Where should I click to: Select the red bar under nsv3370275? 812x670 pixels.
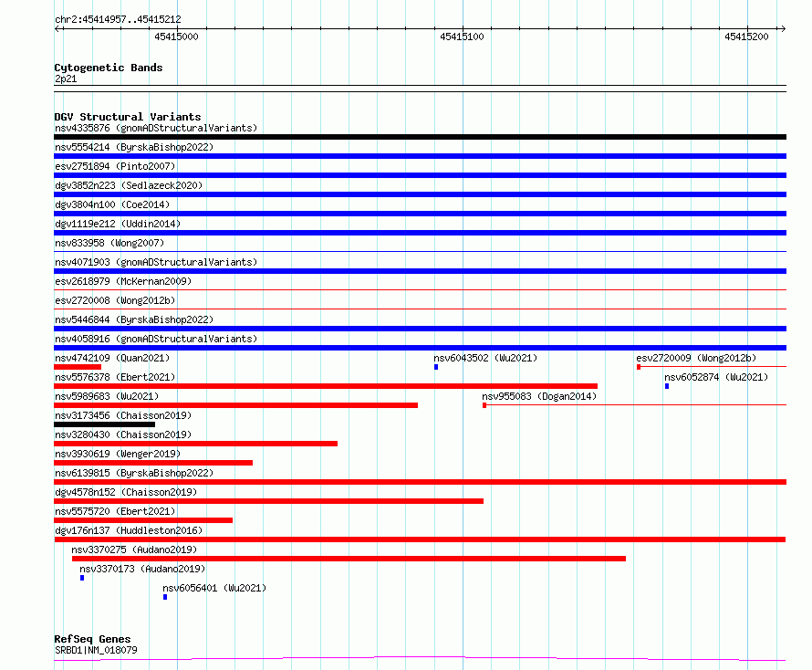pyautogui.click(x=349, y=559)
